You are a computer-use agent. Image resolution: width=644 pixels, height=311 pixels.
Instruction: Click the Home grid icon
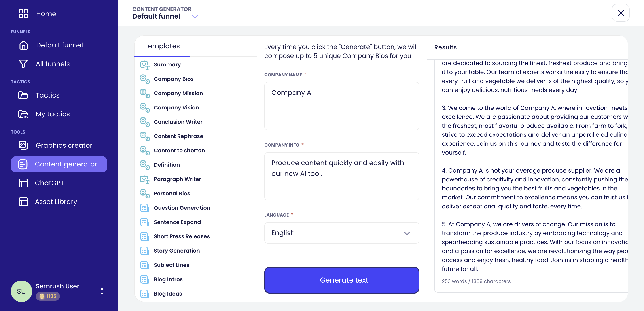[x=23, y=14]
